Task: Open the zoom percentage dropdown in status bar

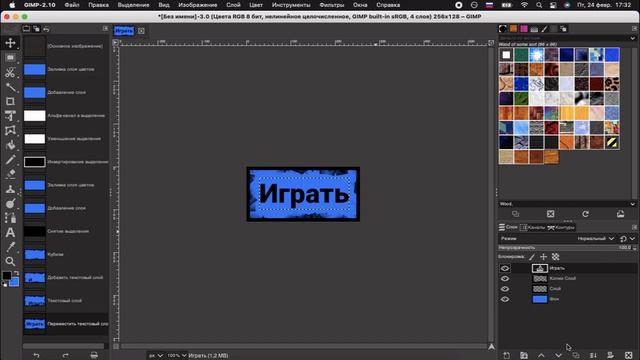Action: (177, 356)
